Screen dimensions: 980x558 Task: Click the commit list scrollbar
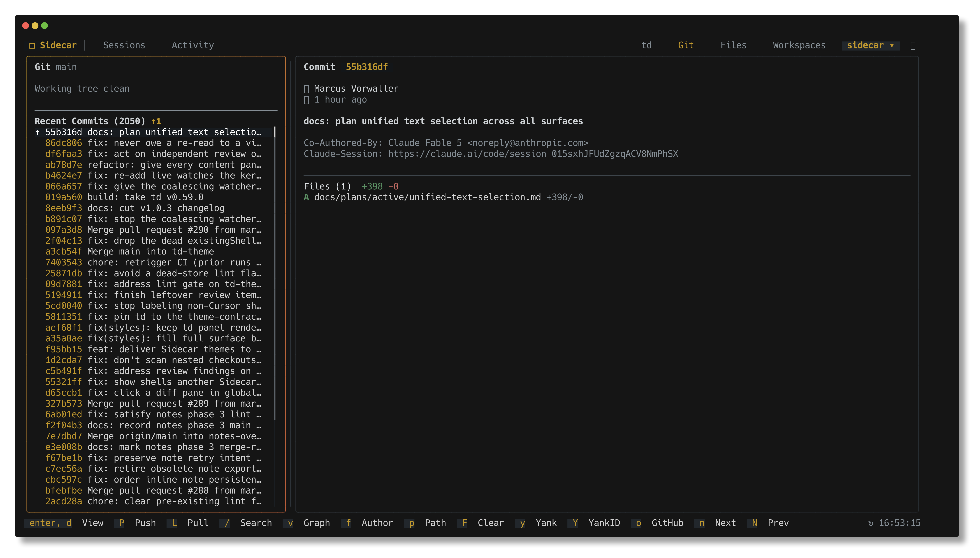pyautogui.click(x=275, y=273)
